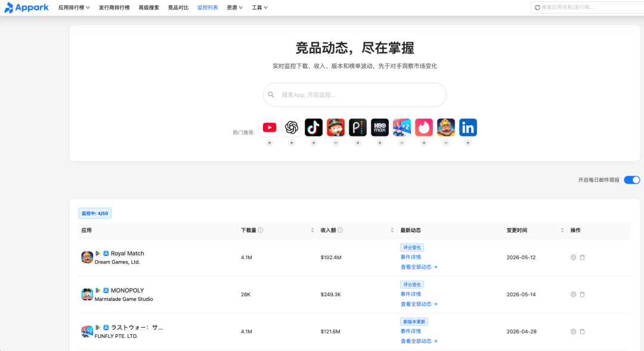
Task: Open Google Play icon on MONOPOLY row
Action: 98,290
